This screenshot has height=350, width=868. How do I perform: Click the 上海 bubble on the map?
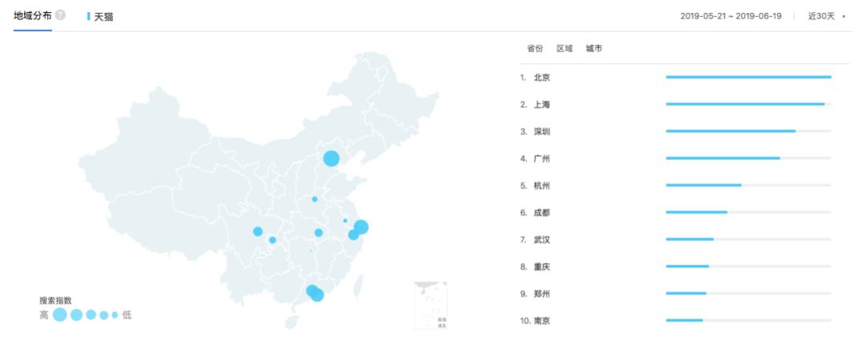click(x=361, y=226)
